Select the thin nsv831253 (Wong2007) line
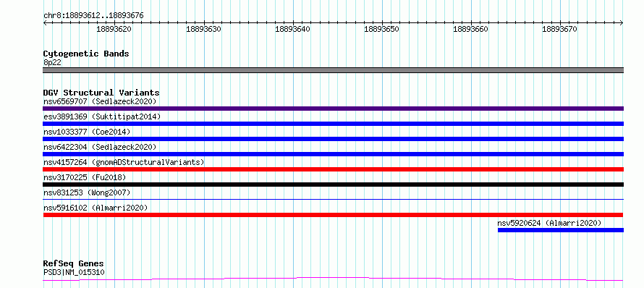The image size is (644, 288). point(333,199)
